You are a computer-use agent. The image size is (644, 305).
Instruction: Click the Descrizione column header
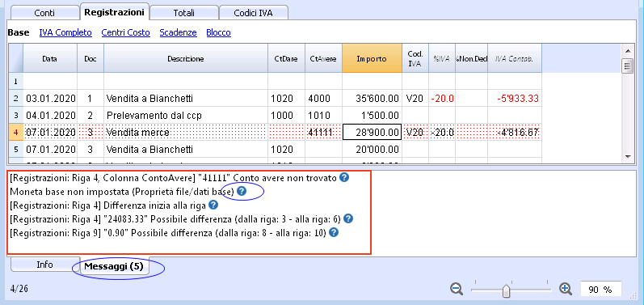coord(186,59)
